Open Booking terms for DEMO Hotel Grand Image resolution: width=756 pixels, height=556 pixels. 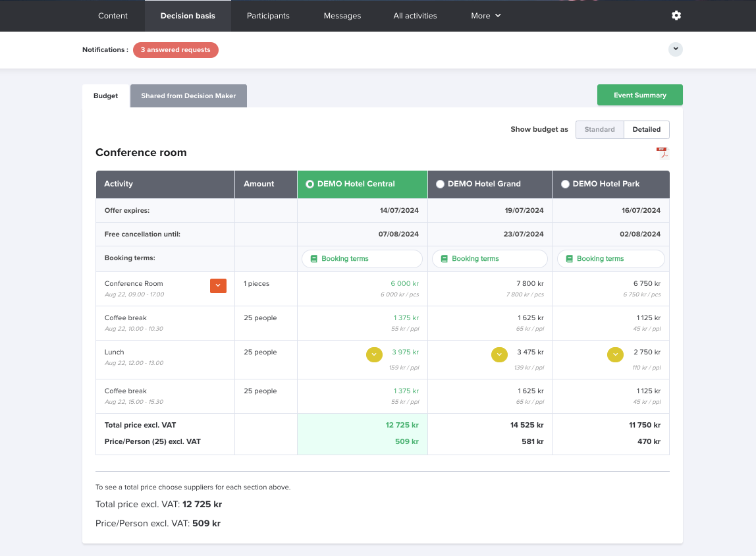click(x=490, y=259)
